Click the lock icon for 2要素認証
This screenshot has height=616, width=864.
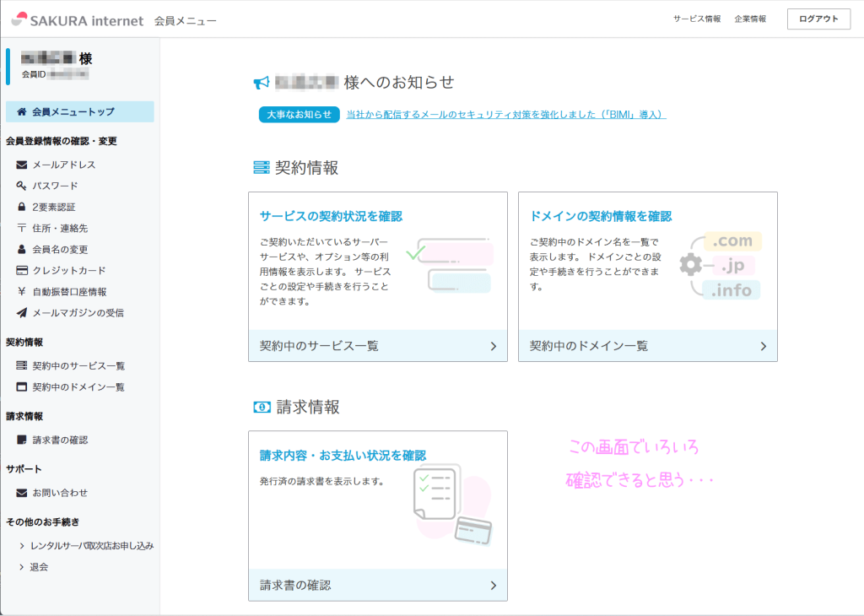coord(22,207)
